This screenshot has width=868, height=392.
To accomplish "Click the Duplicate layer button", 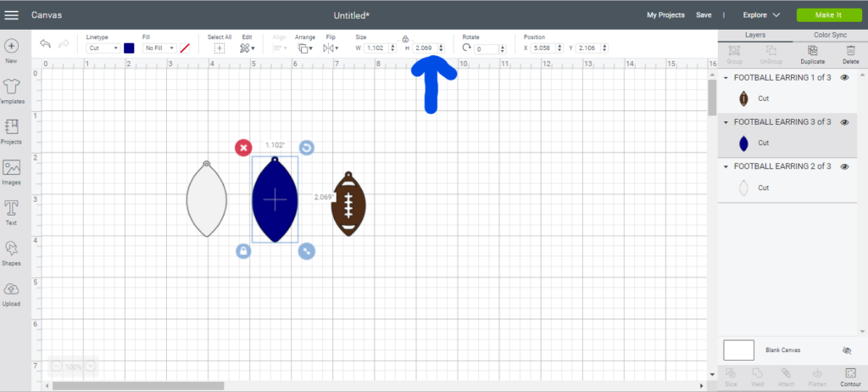I will [812, 54].
